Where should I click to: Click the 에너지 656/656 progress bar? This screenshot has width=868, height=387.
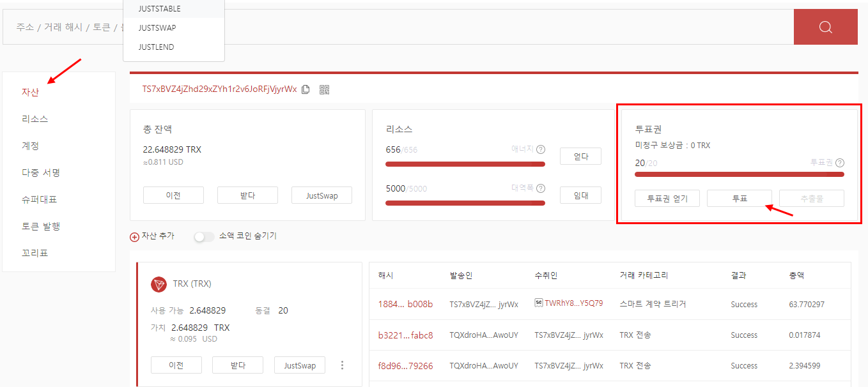tap(465, 164)
